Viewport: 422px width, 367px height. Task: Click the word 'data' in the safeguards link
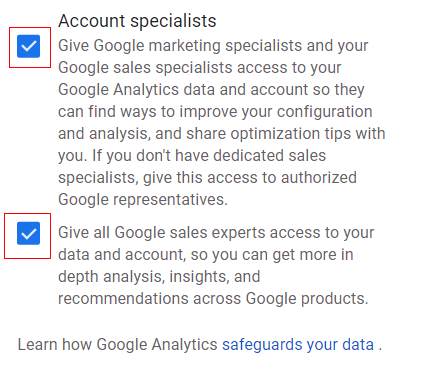coord(358,345)
